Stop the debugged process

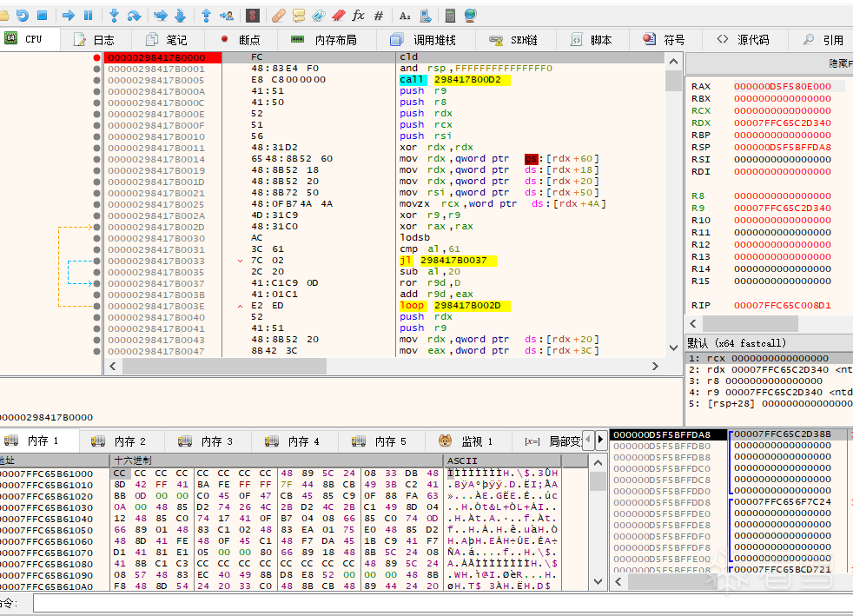43,16
